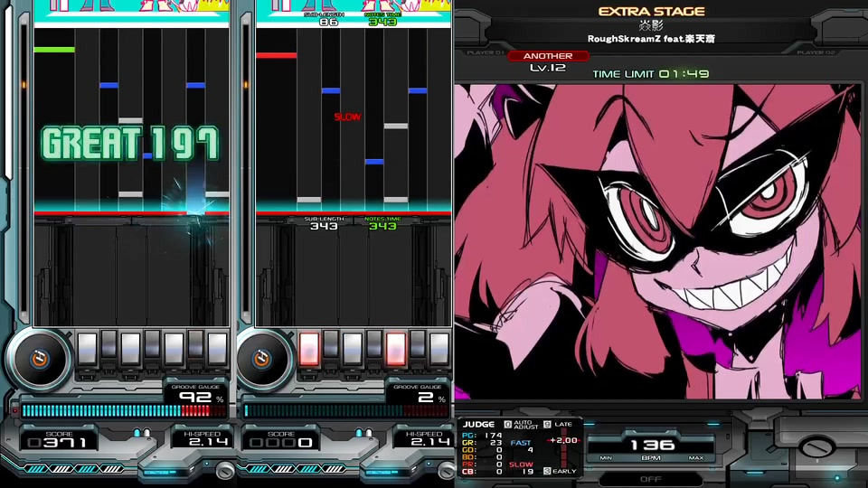Click the Player 1 turntable logo
The image size is (868, 488).
39,360
